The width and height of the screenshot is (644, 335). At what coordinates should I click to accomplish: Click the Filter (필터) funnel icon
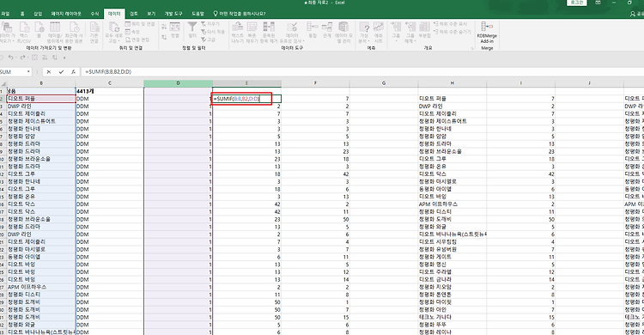click(192, 27)
